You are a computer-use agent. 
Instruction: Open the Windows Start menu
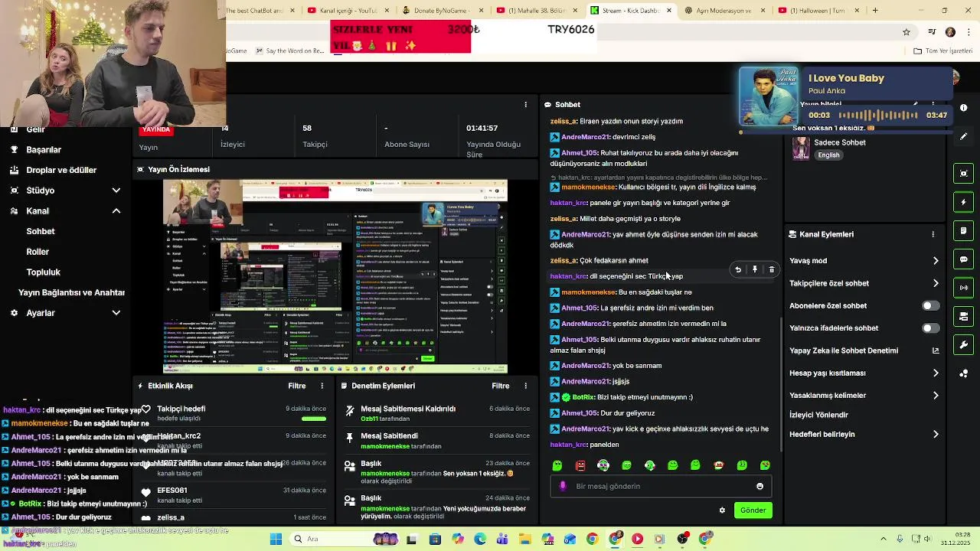(276, 539)
